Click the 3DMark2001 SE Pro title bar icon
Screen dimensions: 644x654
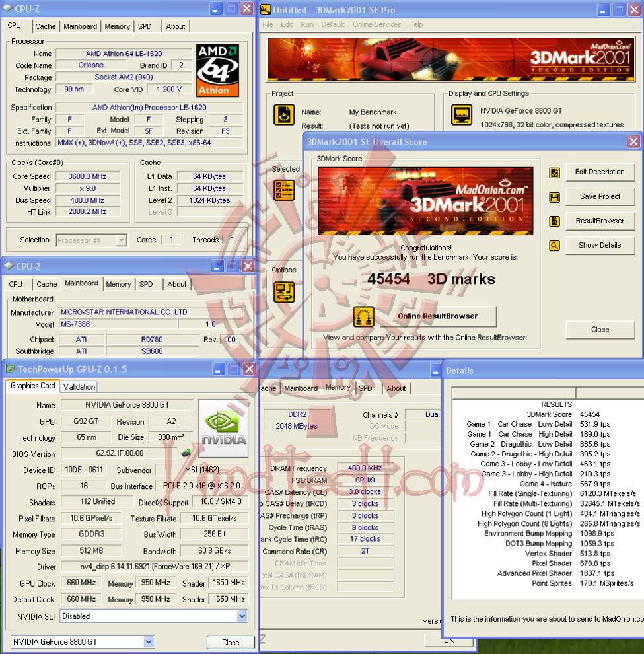[266, 10]
